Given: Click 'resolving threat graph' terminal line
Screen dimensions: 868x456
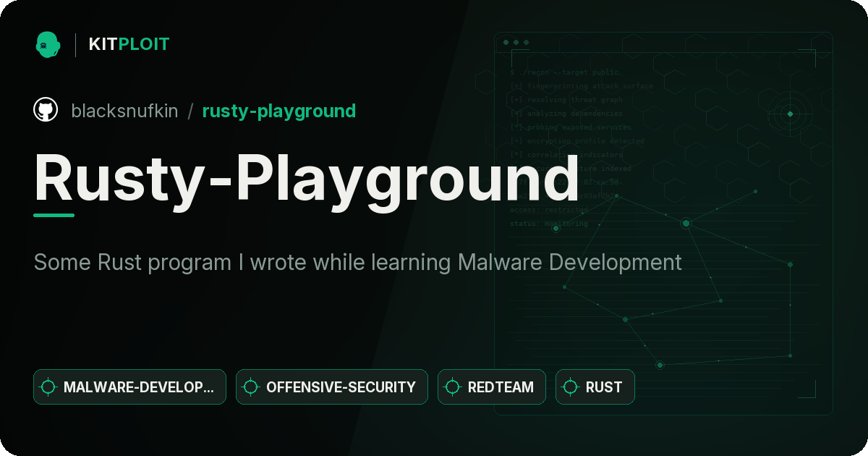Looking at the screenshot, I should point(566,100).
